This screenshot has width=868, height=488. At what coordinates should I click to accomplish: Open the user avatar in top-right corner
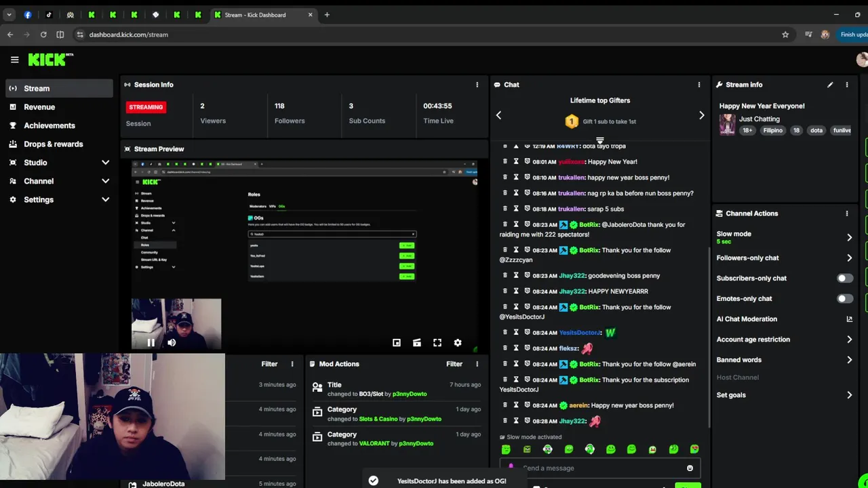click(x=862, y=60)
